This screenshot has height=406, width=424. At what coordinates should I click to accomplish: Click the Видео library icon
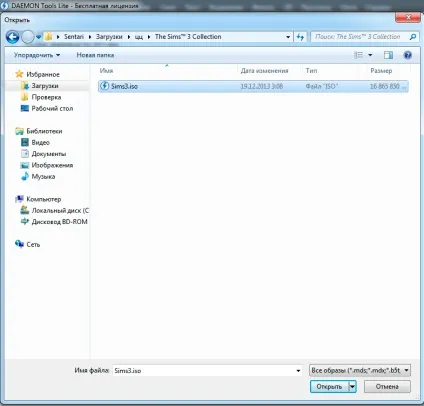click(x=25, y=142)
